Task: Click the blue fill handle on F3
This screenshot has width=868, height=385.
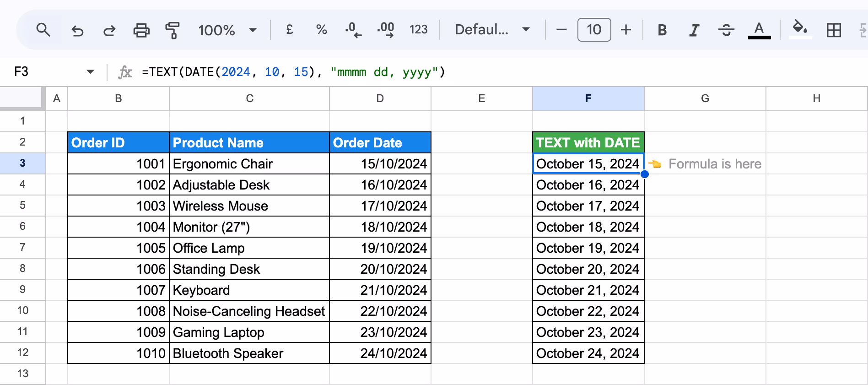Action: click(x=644, y=174)
